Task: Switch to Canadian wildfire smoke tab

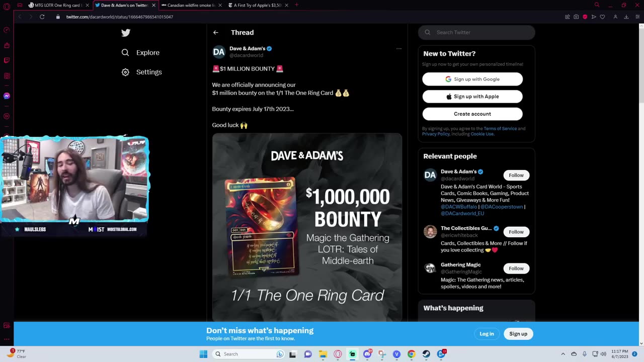Action: 191,5
